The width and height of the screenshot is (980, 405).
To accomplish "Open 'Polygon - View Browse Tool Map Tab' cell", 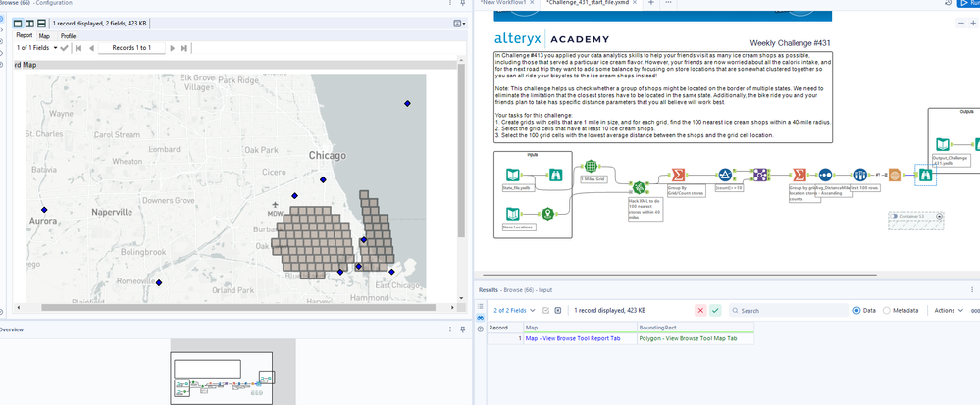I will (x=695, y=338).
